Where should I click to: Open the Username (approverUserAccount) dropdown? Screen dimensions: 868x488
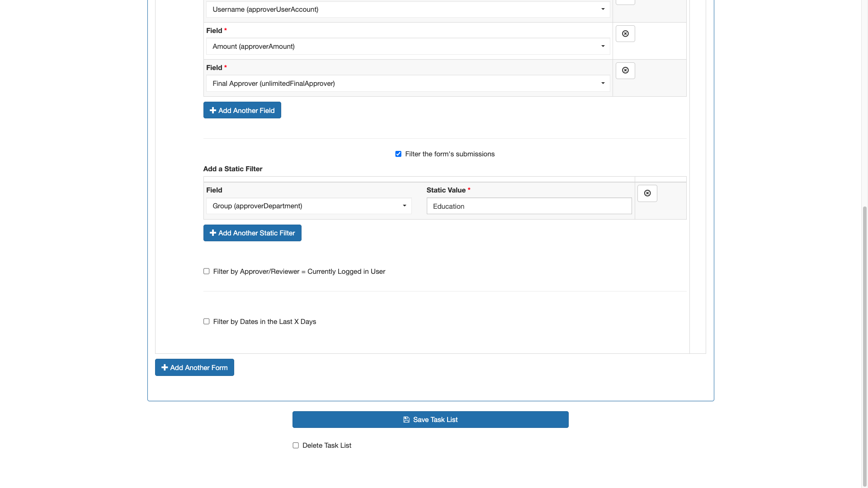click(x=408, y=9)
